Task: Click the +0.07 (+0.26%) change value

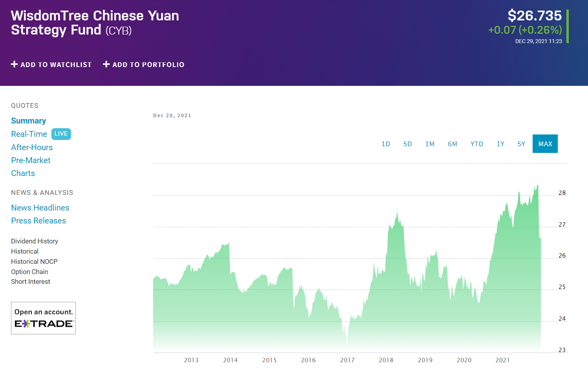Action: 525,30
